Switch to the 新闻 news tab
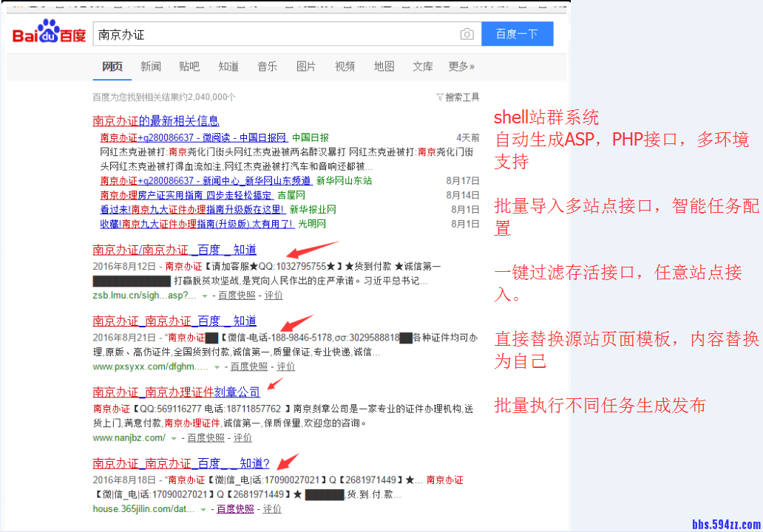 (151, 66)
